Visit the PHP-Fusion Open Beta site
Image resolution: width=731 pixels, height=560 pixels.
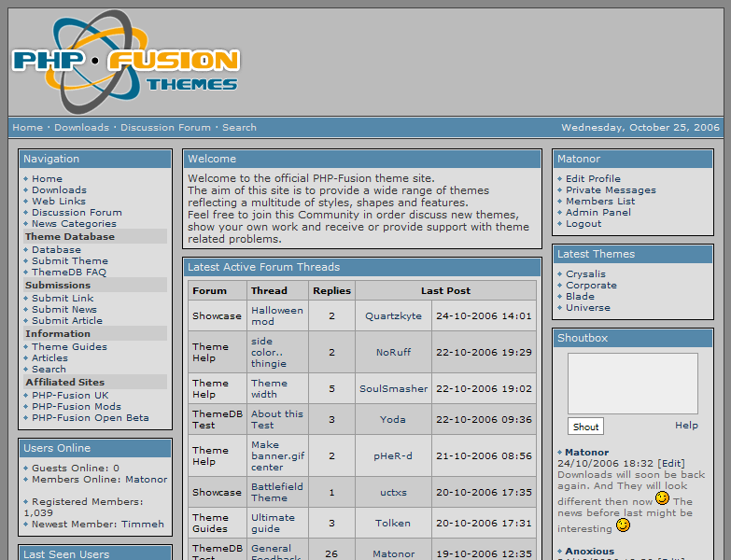click(x=91, y=417)
